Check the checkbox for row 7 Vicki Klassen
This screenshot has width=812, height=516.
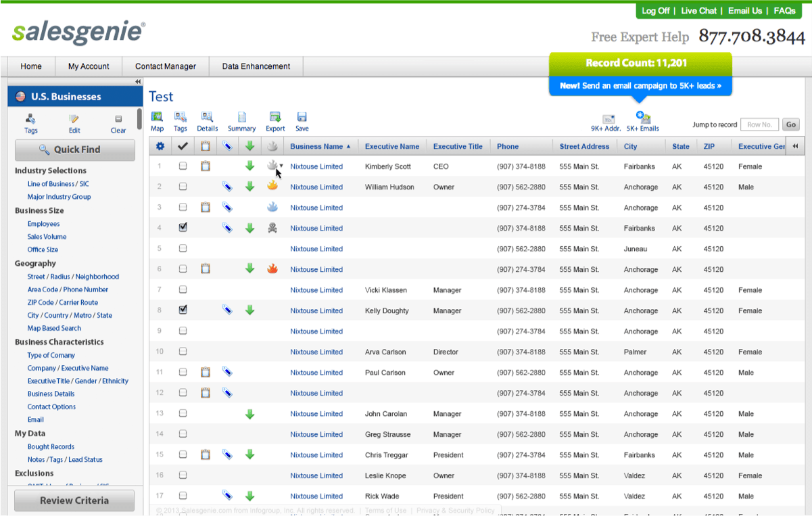(x=183, y=289)
